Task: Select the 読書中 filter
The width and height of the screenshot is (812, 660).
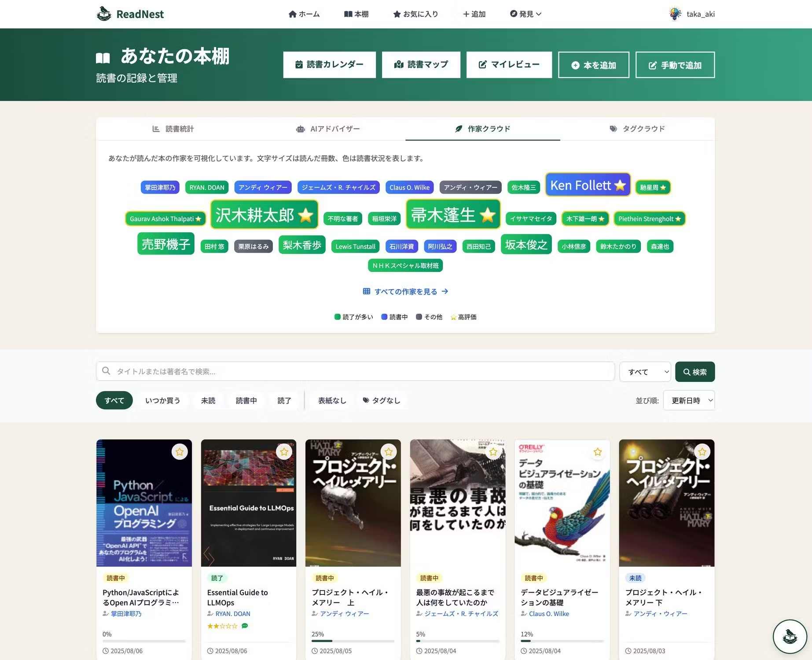Action: click(246, 400)
